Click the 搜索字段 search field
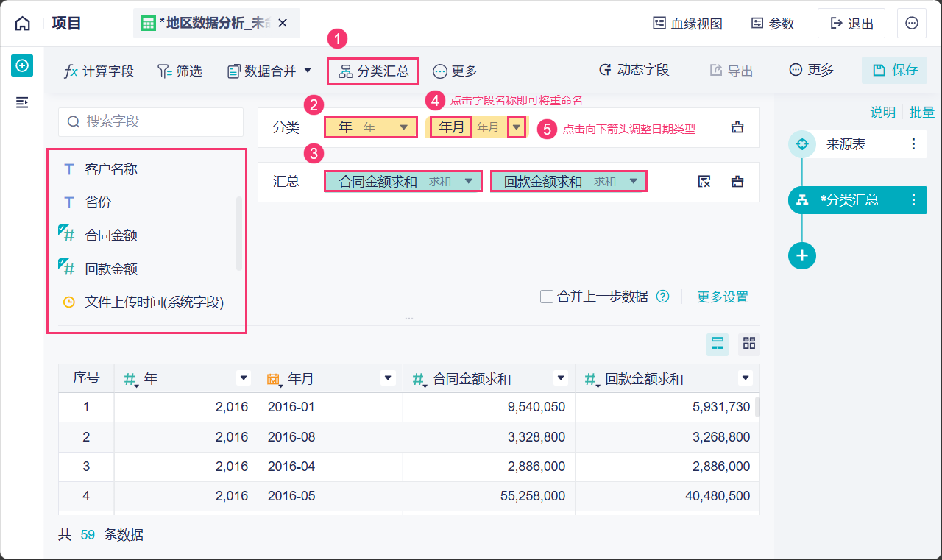Screen dimensions: 942x560 151,121
